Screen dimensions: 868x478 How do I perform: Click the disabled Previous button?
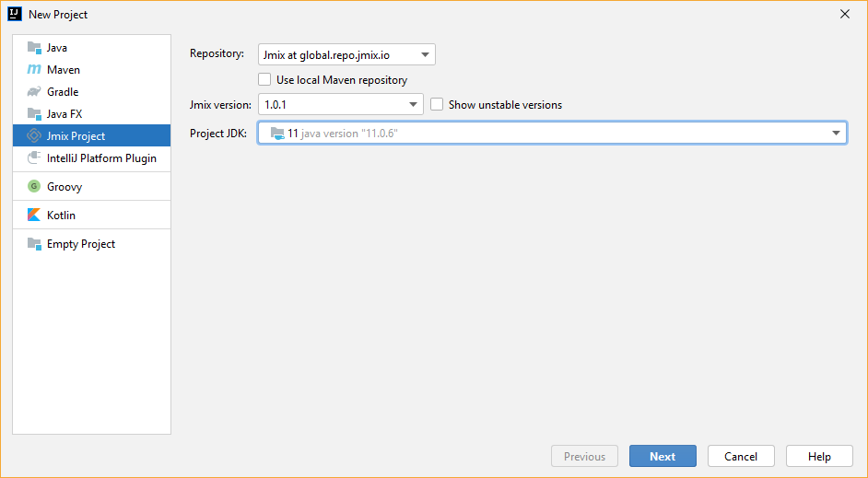pyautogui.click(x=584, y=457)
